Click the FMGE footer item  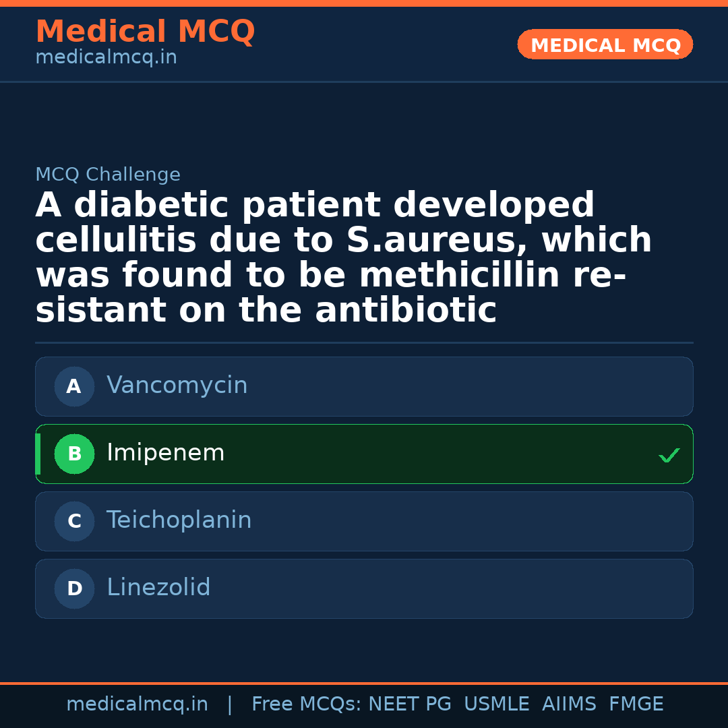[636, 704]
